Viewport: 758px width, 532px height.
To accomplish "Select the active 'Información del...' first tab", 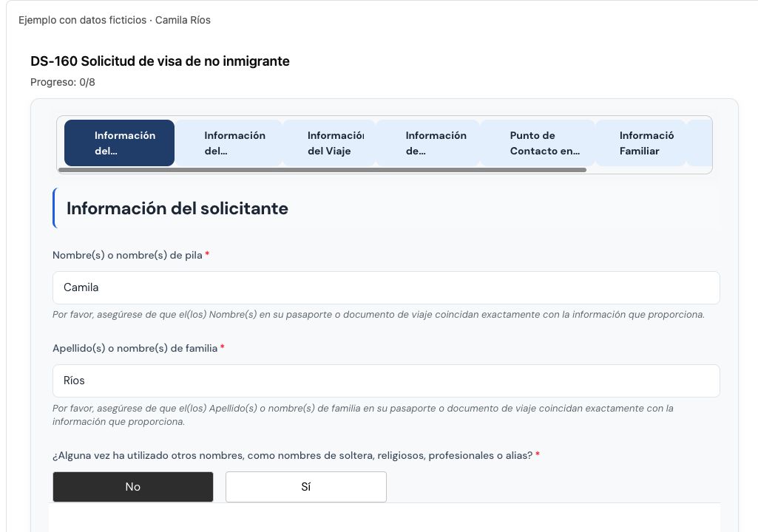I will 119,143.
